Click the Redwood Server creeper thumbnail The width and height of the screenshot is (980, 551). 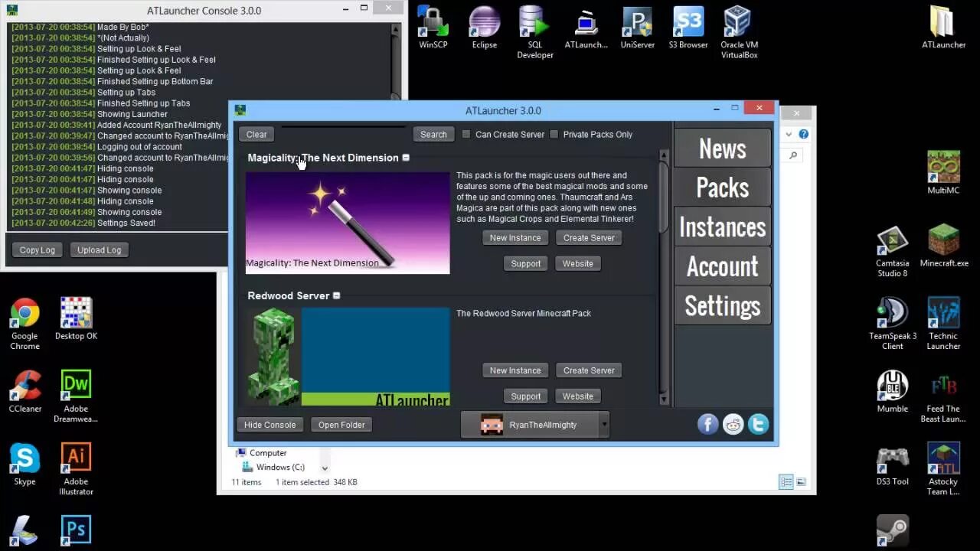pos(348,357)
